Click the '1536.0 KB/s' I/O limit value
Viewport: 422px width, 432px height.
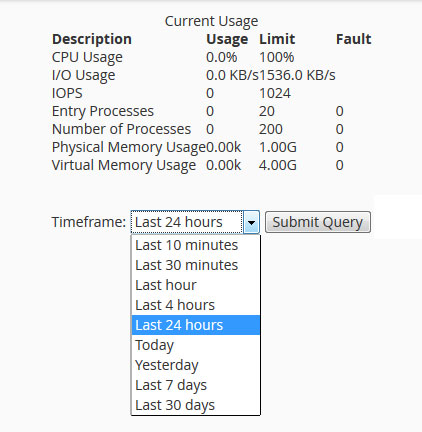[x=297, y=75]
